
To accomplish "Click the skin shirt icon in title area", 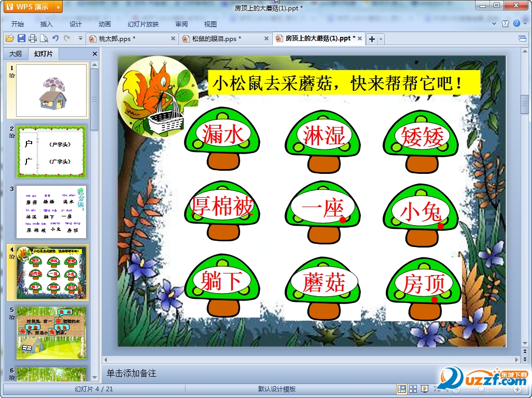I will pos(505,23).
